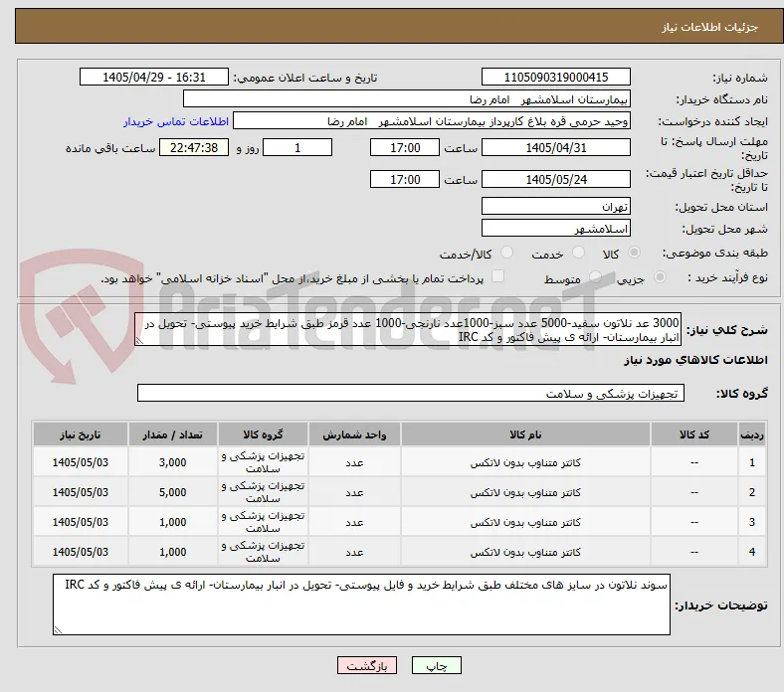Click the ردیف column header
The image size is (784, 692).
click(x=752, y=434)
